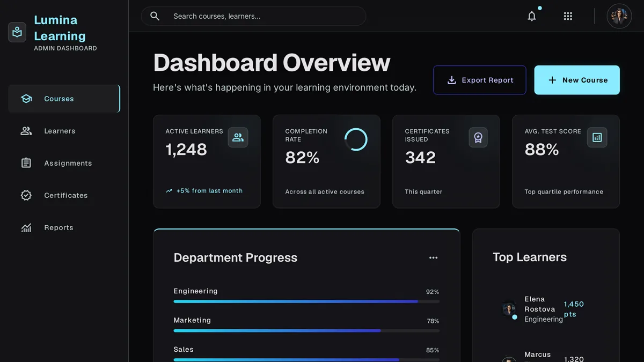644x362 pixels.
Task: Click the Department Progress heading
Action: click(235, 257)
